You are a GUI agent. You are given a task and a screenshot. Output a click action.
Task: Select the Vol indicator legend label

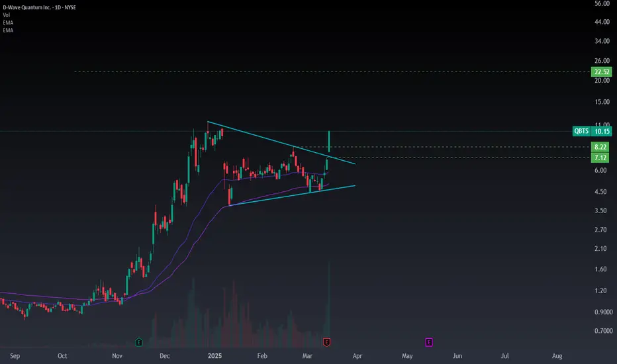click(x=7, y=15)
